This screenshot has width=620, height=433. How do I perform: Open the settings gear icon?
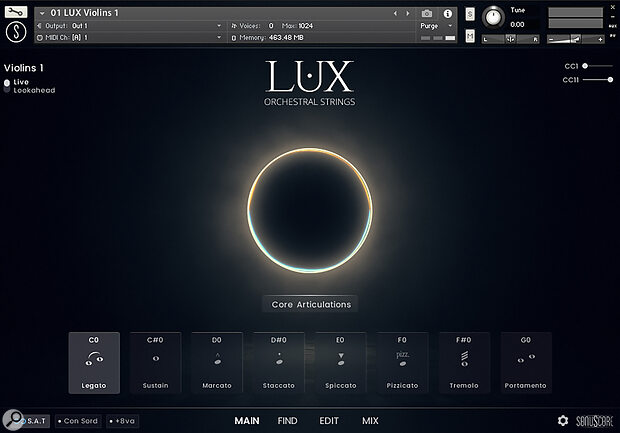click(563, 420)
